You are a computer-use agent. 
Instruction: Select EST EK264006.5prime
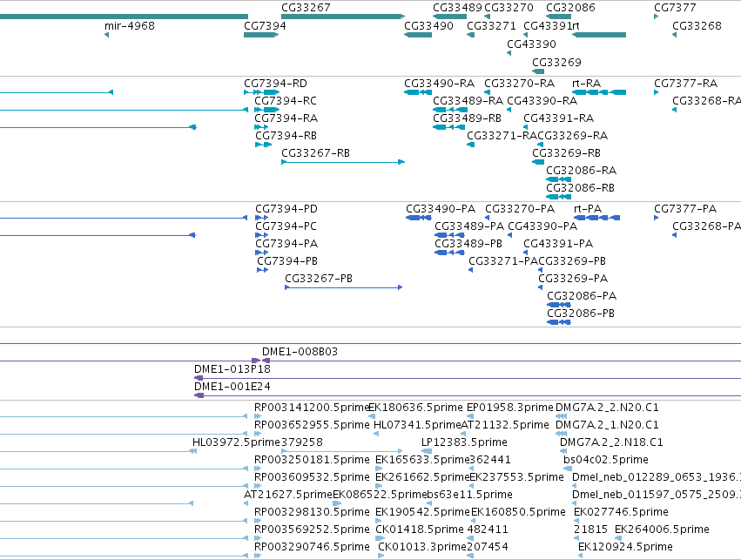(662, 530)
